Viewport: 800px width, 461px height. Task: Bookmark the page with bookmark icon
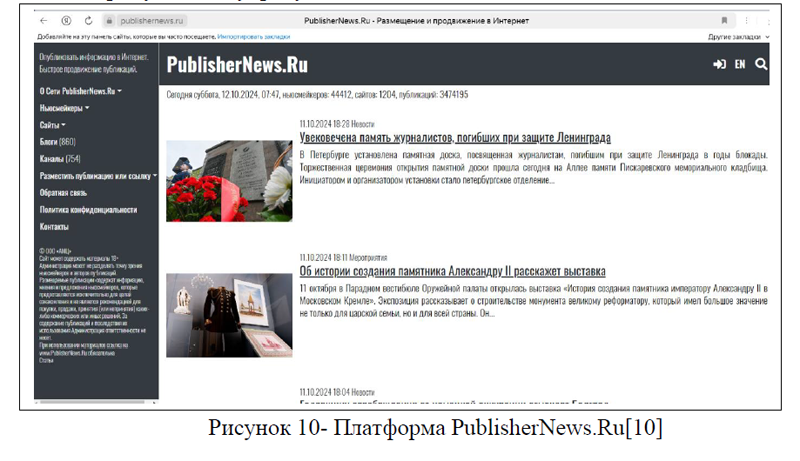point(724,21)
